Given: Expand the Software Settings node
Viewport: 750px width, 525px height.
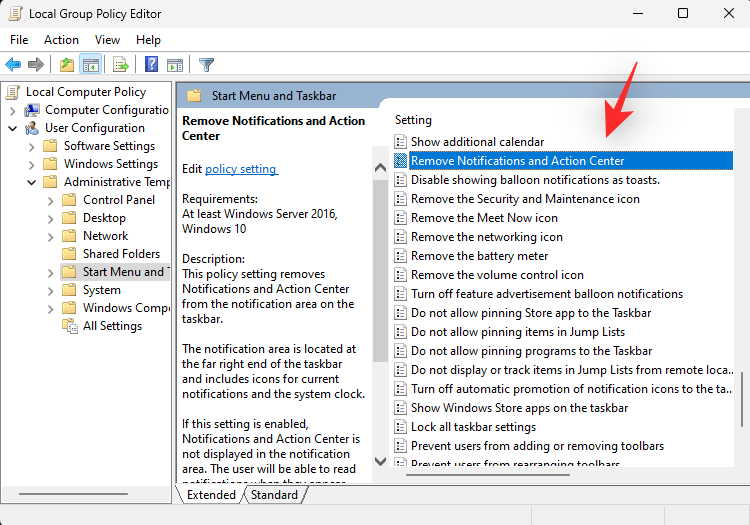Looking at the screenshot, I should tap(32, 146).
